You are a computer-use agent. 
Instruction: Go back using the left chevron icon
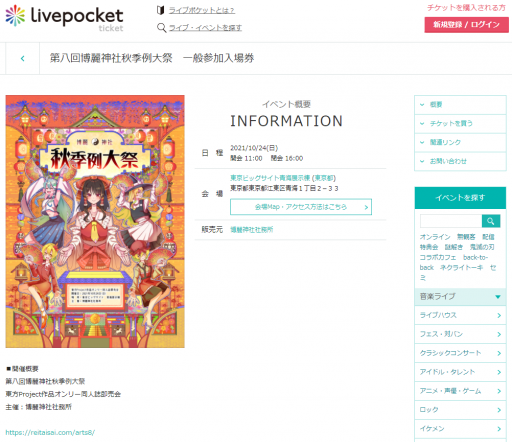click(22, 59)
